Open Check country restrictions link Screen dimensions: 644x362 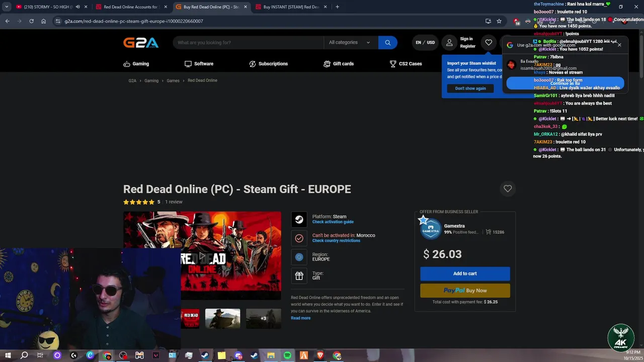pos(336,241)
